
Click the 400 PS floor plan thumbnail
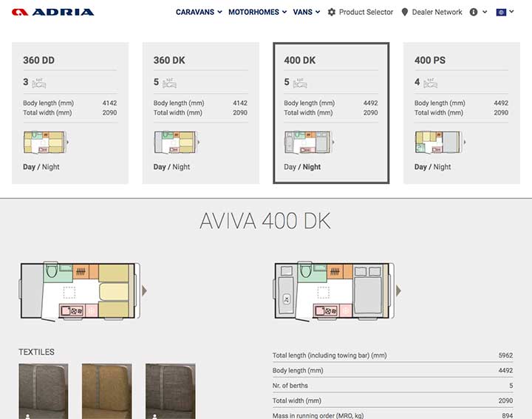pos(440,142)
